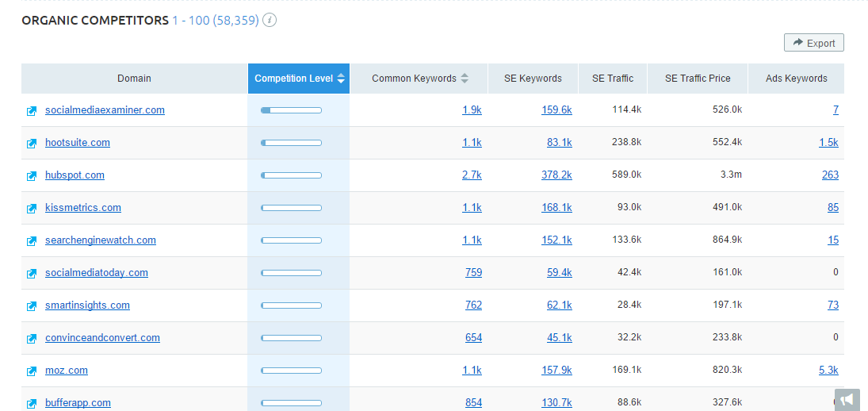Open external link icon for socialmediatoday.com
The image size is (868, 411).
pyautogui.click(x=32, y=274)
